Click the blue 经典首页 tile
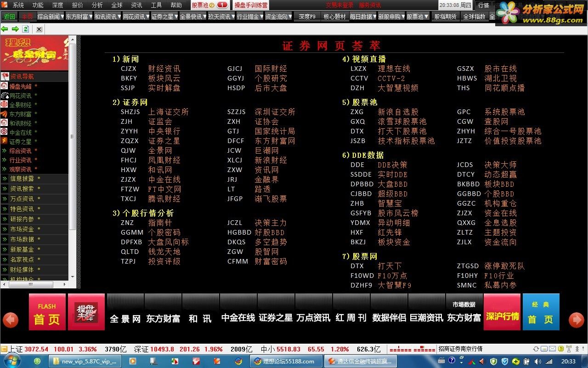588x368 pixels. 541,312
